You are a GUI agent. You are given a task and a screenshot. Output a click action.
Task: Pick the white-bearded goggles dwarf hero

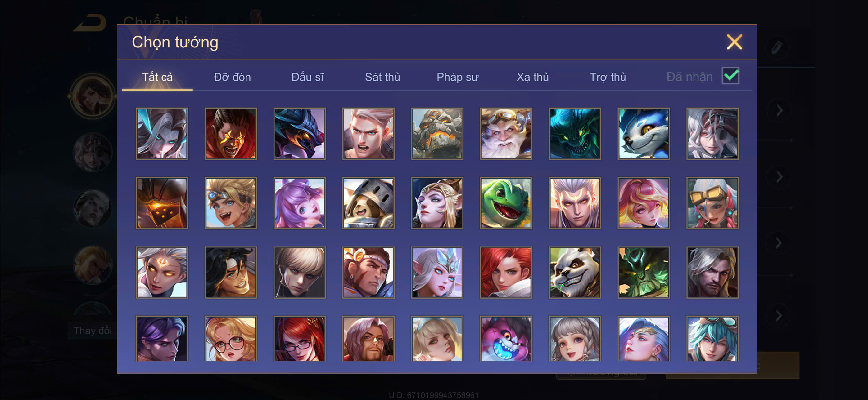[506, 134]
